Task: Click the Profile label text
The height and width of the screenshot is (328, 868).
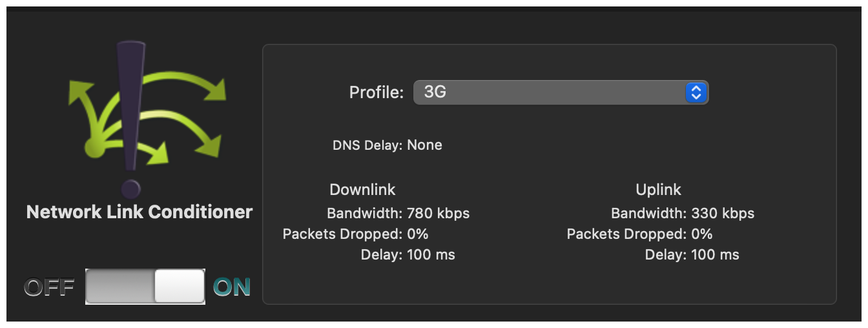Action: 377,92
